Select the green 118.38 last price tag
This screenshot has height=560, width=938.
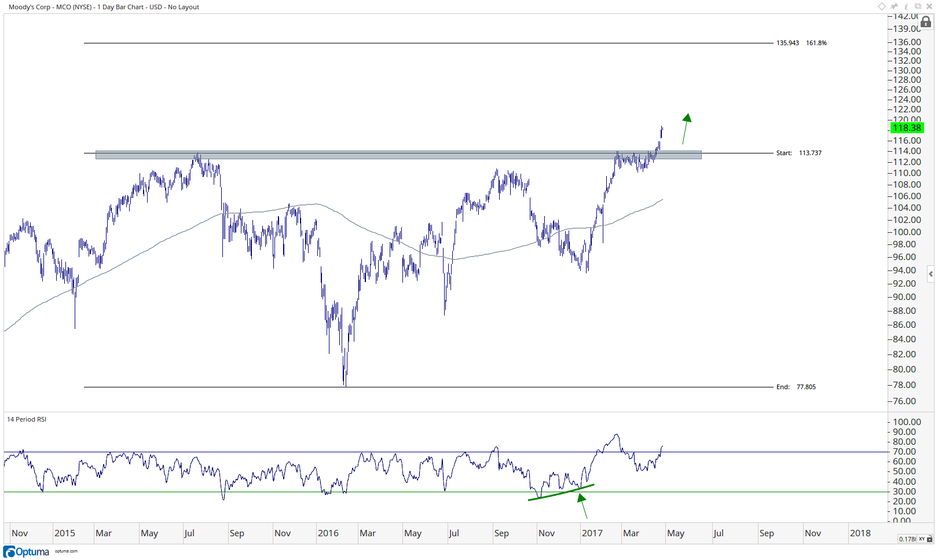click(x=907, y=128)
